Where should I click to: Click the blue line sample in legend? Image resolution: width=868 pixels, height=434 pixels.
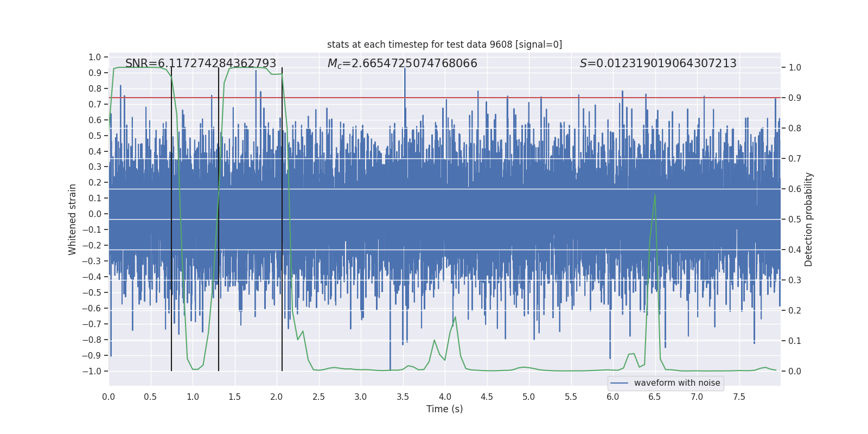620,383
